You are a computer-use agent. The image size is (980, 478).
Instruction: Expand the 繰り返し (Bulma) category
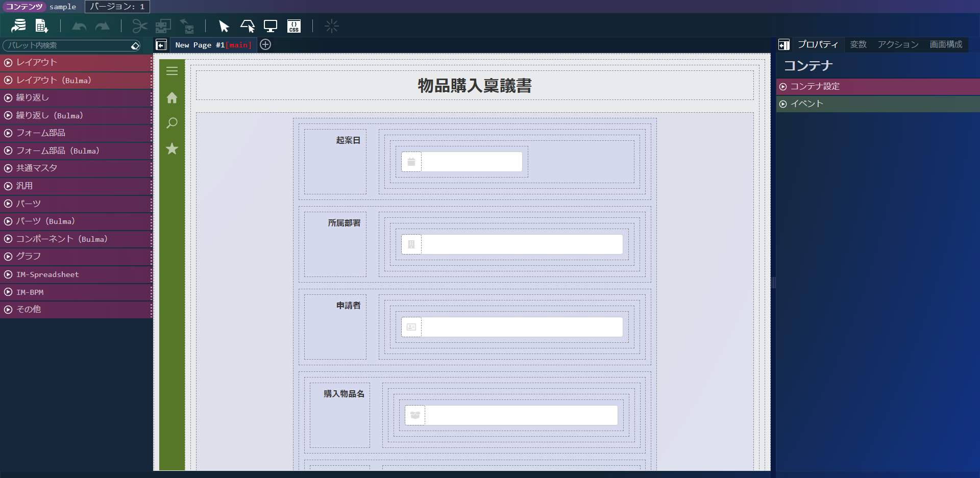coord(76,115)
